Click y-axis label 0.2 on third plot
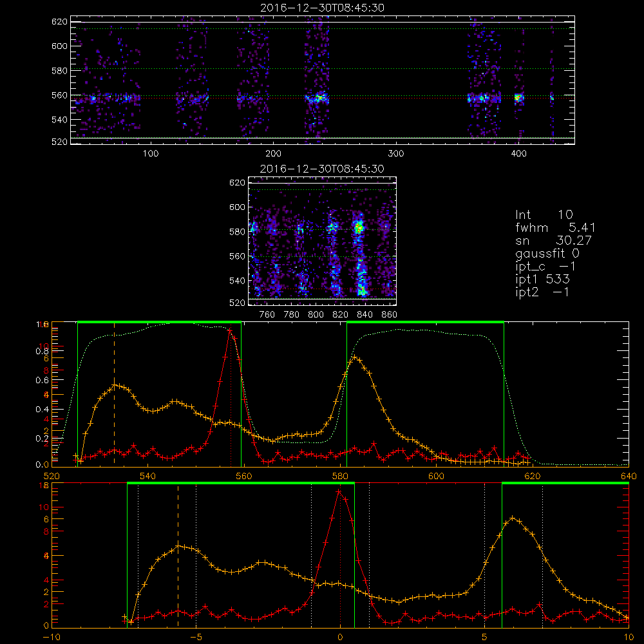The image size is (644, 644). point(43,439)
